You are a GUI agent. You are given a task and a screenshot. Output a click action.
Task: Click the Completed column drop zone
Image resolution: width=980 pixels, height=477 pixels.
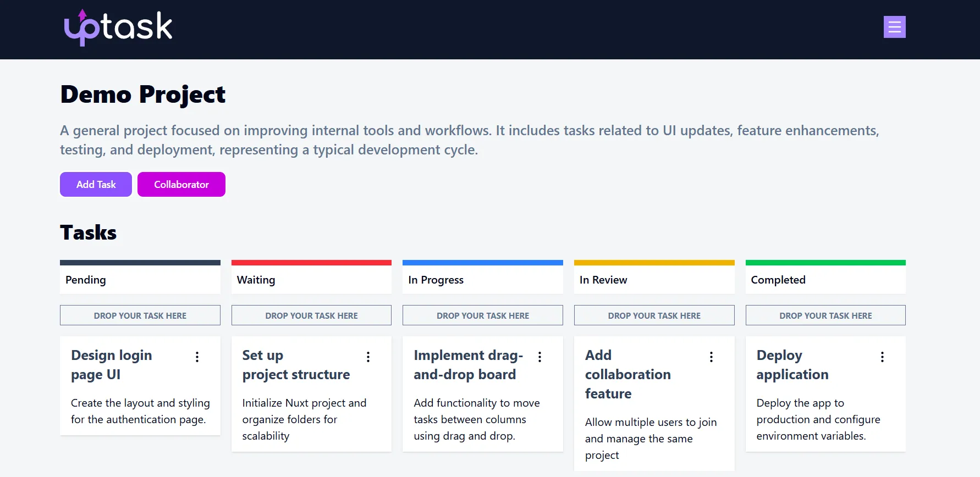pos(825,315)
